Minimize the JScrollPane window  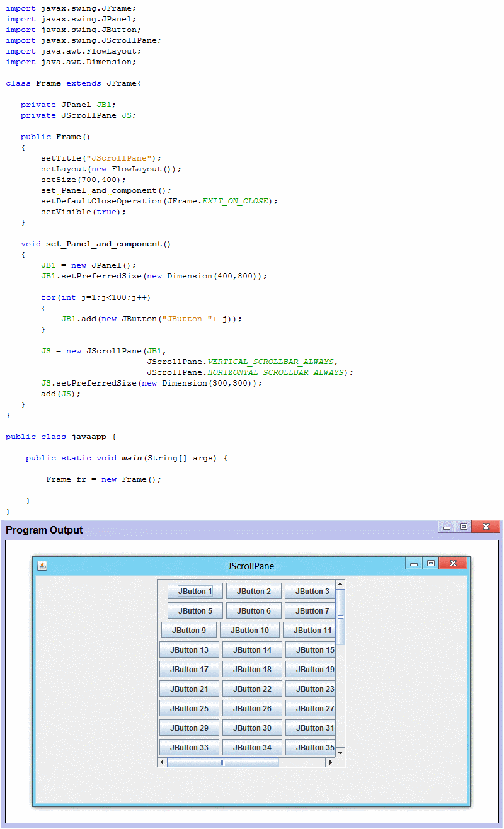414,564
